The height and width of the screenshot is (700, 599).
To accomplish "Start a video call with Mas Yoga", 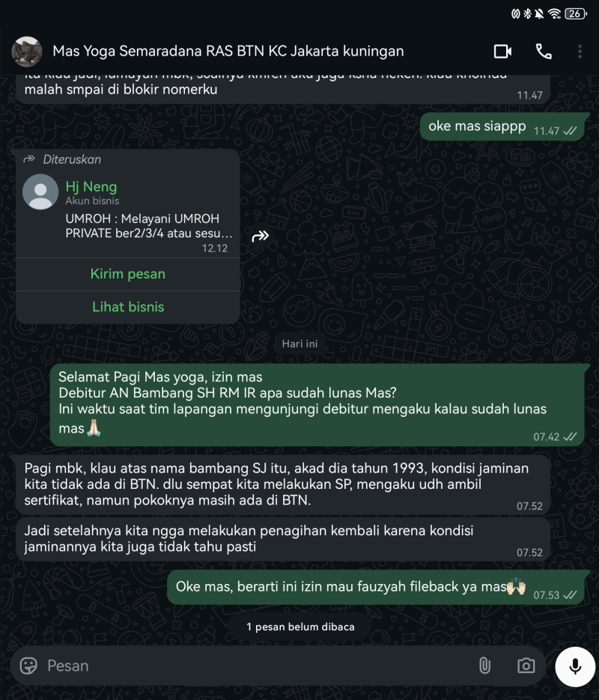I will [502, 52].
